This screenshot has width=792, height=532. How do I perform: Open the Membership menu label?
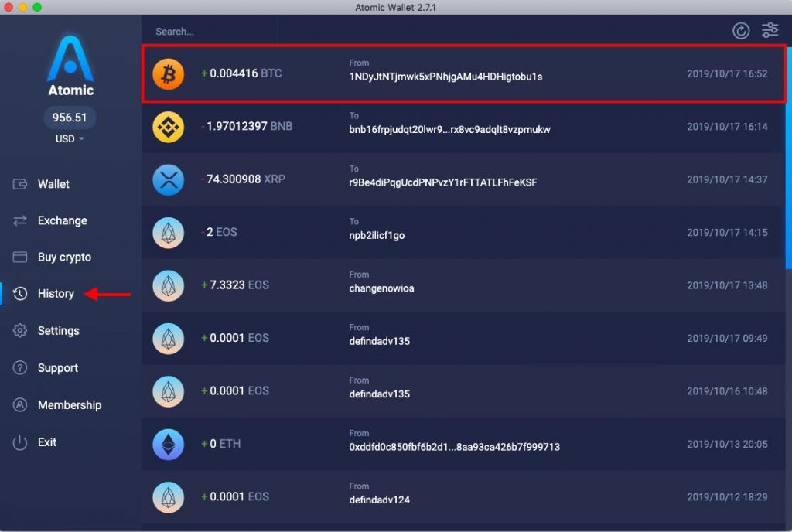(x=70, y=405)
